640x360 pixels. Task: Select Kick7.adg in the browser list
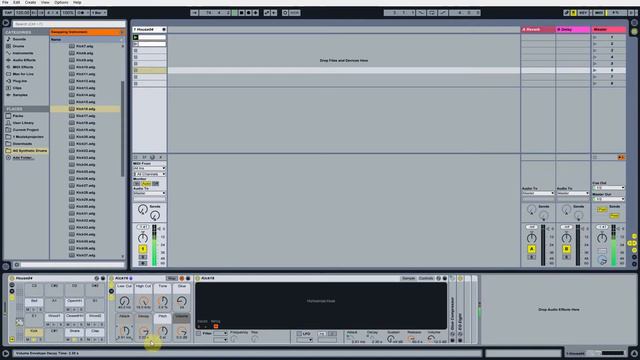(x=85, y=46)
